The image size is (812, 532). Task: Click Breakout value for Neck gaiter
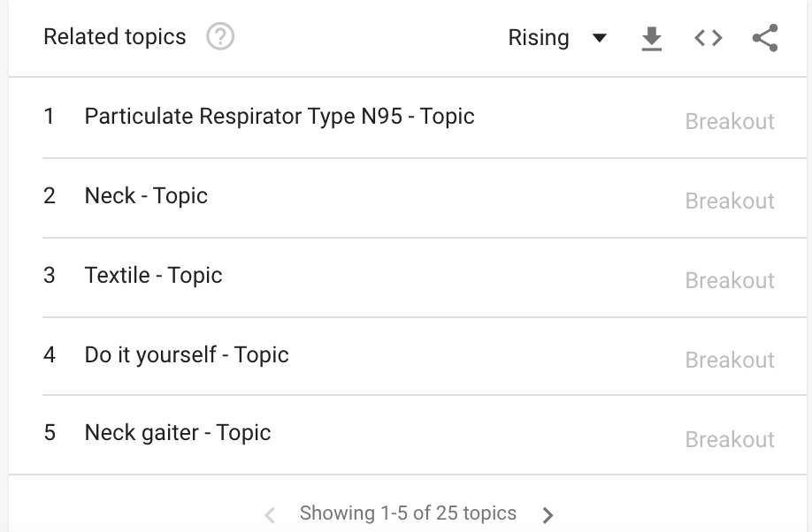(730, 440)
